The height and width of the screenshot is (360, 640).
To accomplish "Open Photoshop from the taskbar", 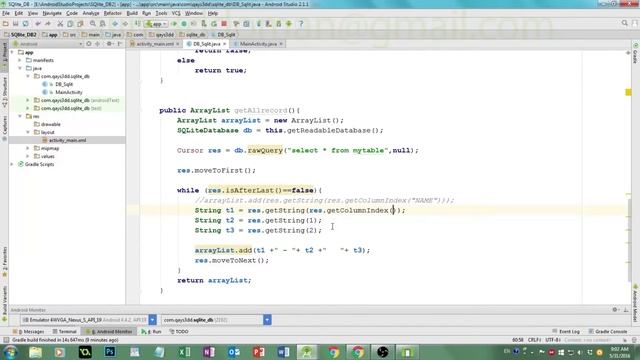I will tap(110, 352).
